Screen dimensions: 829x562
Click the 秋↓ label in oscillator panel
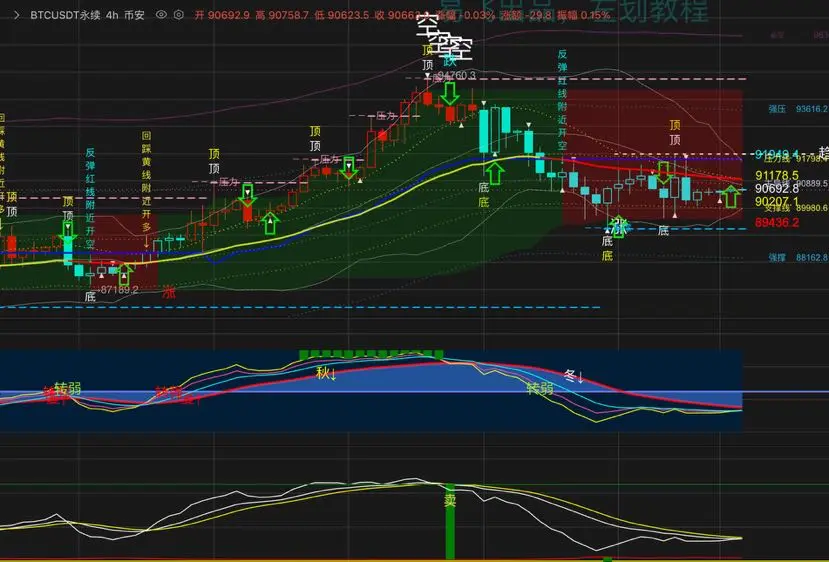click(x=326, y=373)
